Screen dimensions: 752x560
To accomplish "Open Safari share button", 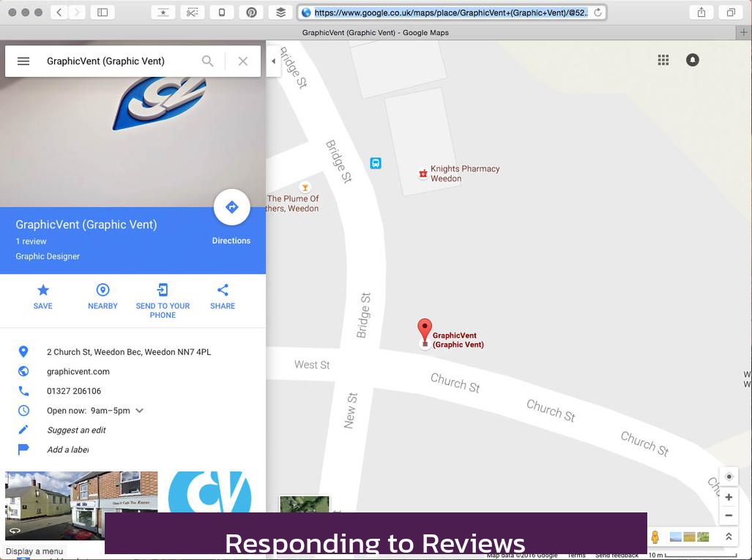I will pyautogui.click(x=701, y=12).
